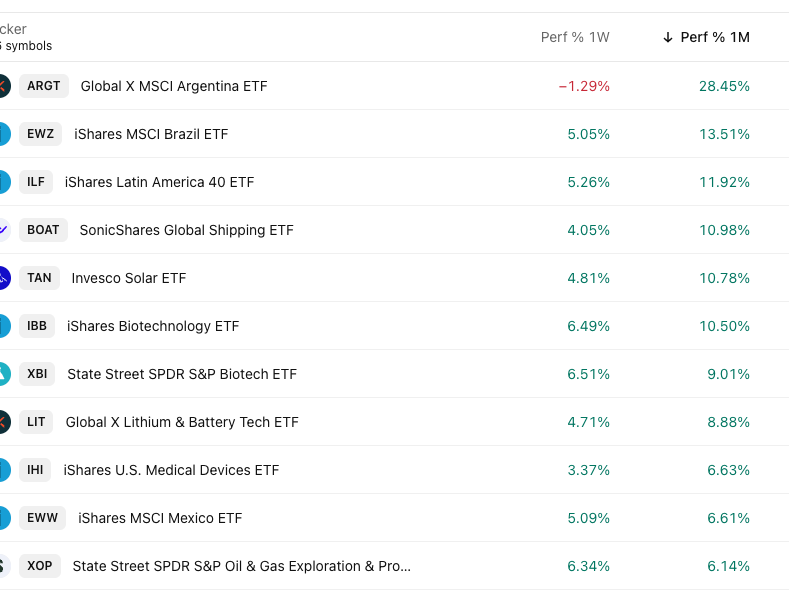Viewport: 789px width, 595px height.
Task: Open Invesco Solar ETF link
Action: tap(128, 278)
